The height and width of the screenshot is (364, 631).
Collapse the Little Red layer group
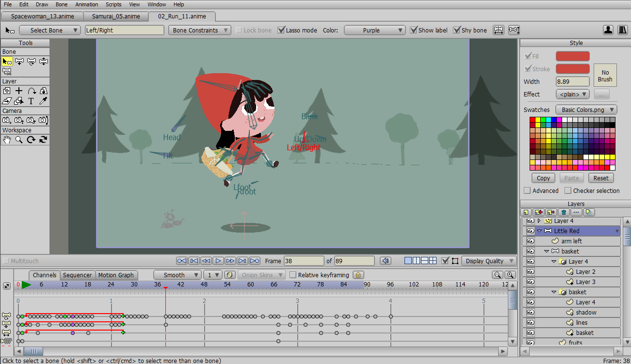[x=539, y=231]
